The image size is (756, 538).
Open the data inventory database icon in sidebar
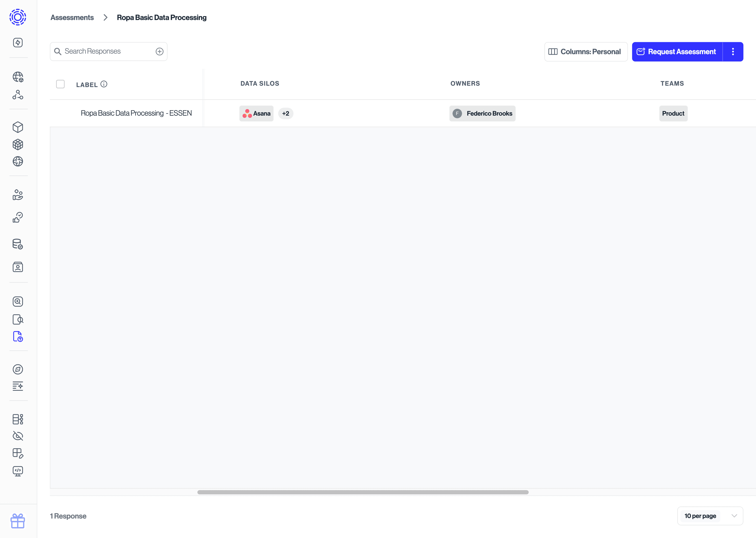coord(18,243)
